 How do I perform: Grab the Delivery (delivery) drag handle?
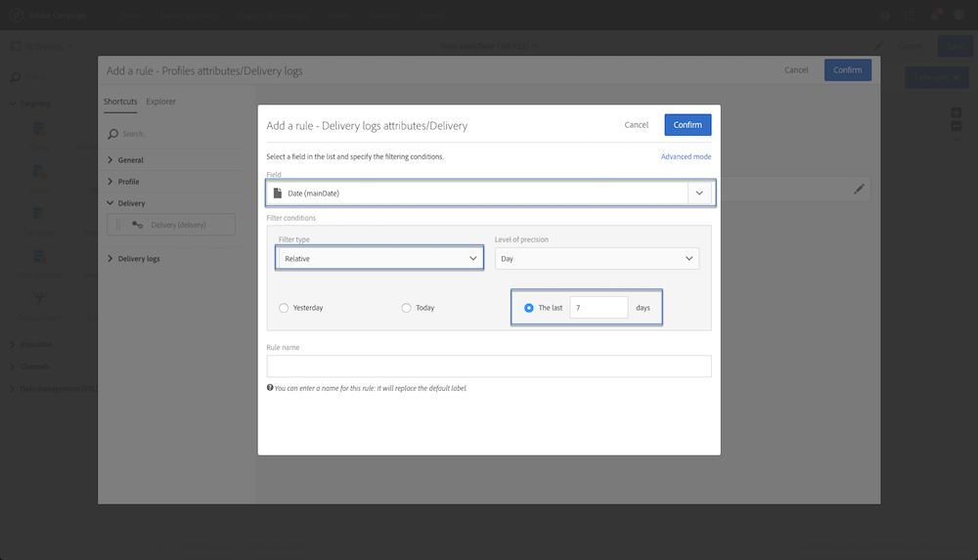(118, 225)
